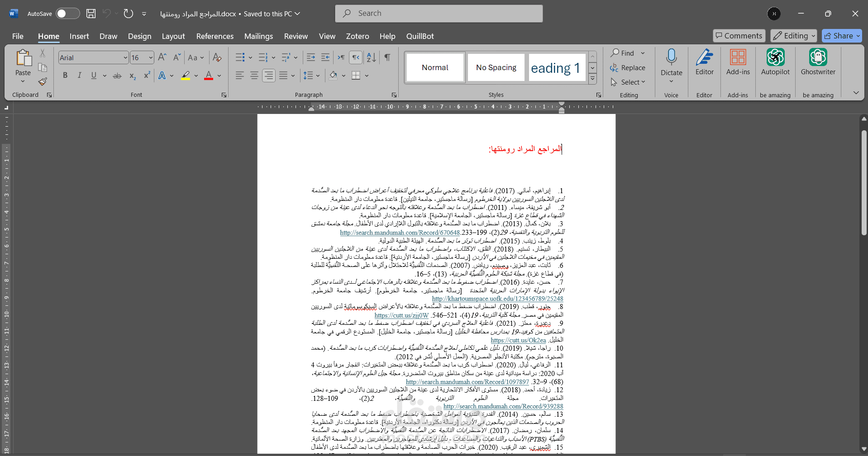Click the Copy icon
Viewport: 868px width, 456px height.
(x=43, y=67)
